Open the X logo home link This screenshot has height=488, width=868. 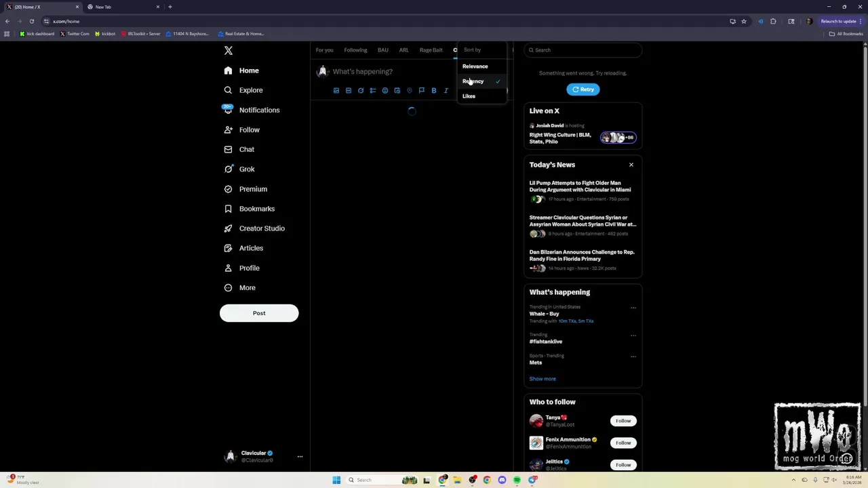coord(229,51)
